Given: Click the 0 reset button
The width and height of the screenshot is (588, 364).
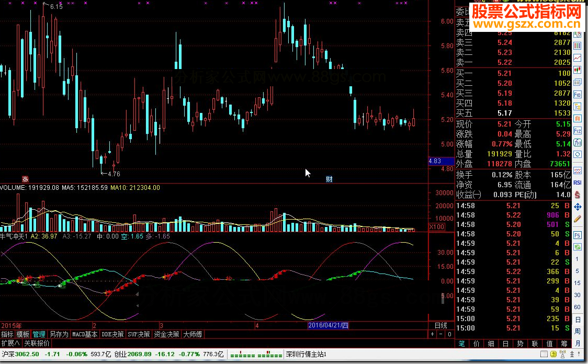Looking at the screenshot, I should pyautogui.click(x=449, y=334).
